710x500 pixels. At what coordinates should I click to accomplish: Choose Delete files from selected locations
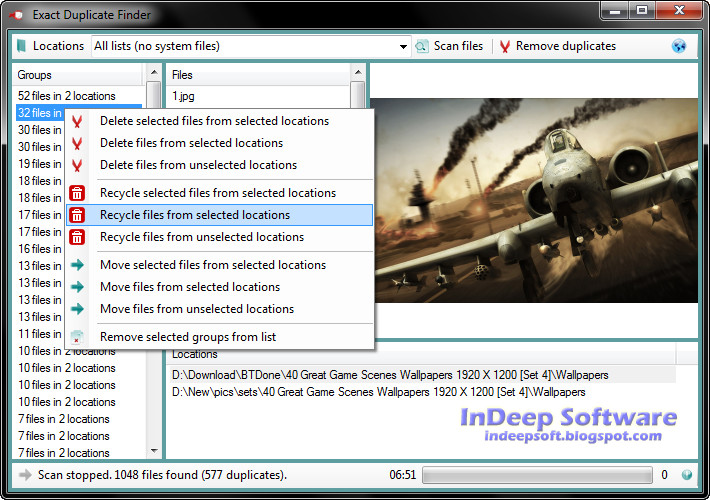coord(220,143)
